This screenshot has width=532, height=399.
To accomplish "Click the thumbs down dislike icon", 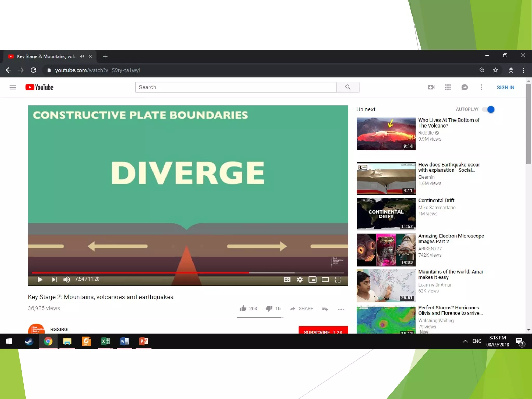I will 269,308.
